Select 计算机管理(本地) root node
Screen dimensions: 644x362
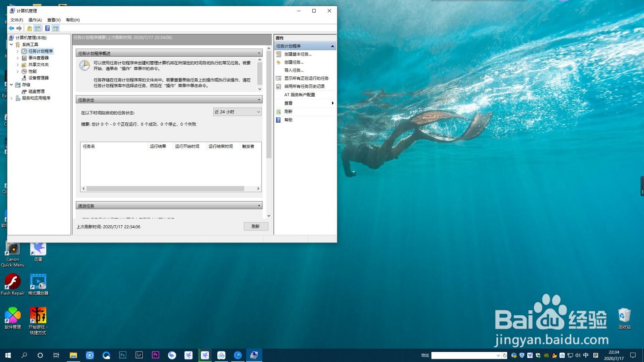click(x=31, y=38)
